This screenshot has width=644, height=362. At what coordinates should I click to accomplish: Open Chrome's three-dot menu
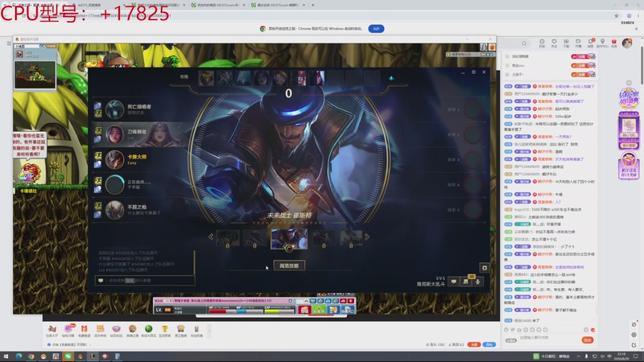click(638, 15)
